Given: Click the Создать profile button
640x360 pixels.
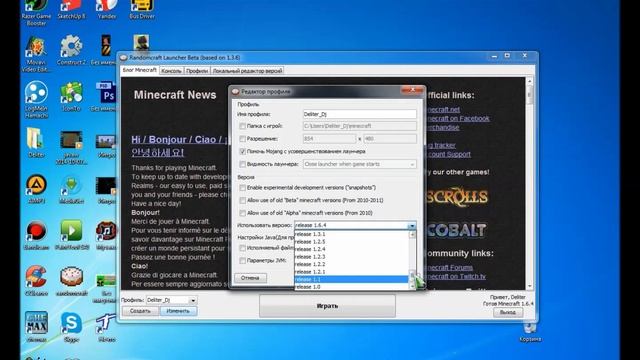Looking at the screenshot, I should click(x=140, y=311).
